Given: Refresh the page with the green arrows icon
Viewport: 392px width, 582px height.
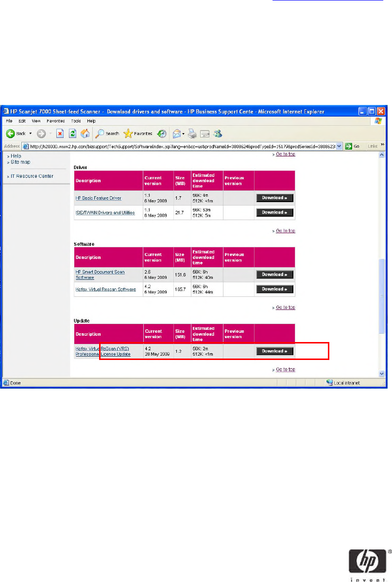Looking at the screenshot, I should (x=73, y=134).
